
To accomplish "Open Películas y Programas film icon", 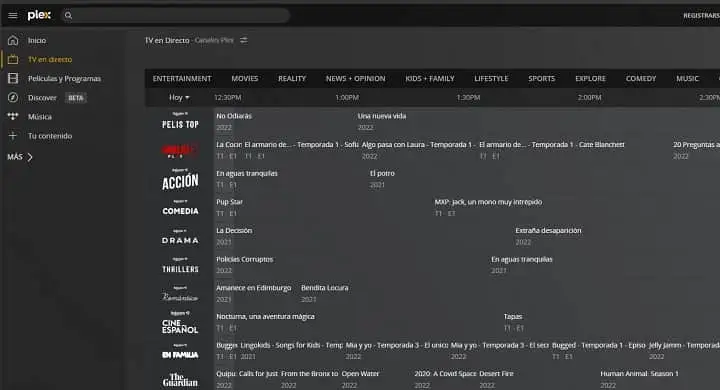I will (13, 79).
